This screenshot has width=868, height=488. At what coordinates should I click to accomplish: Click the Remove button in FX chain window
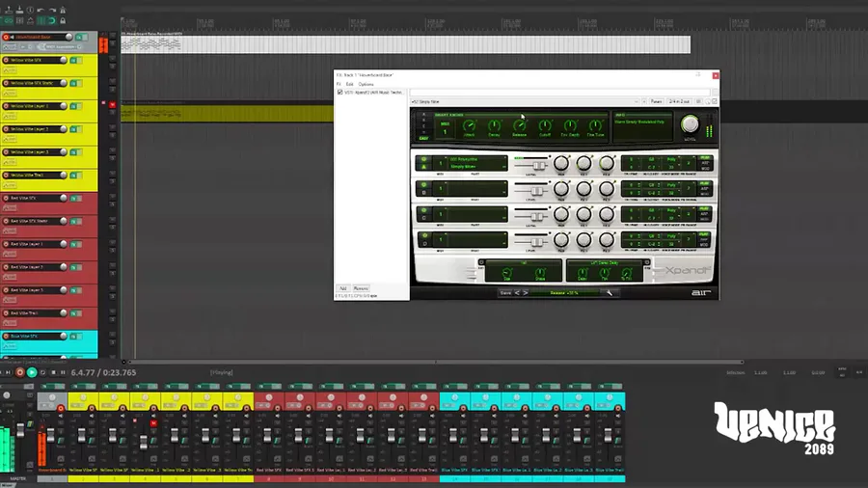coord(361,288)
